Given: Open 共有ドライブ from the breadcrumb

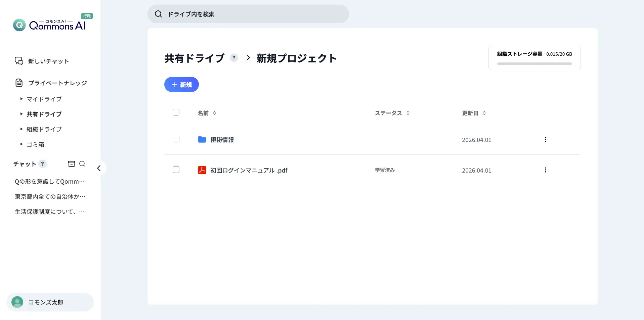Looking at the screenshot, I should 194,58.
